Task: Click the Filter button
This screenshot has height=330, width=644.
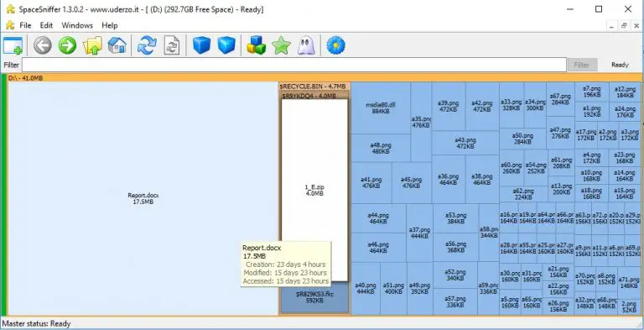Action: tap(582, 65)
